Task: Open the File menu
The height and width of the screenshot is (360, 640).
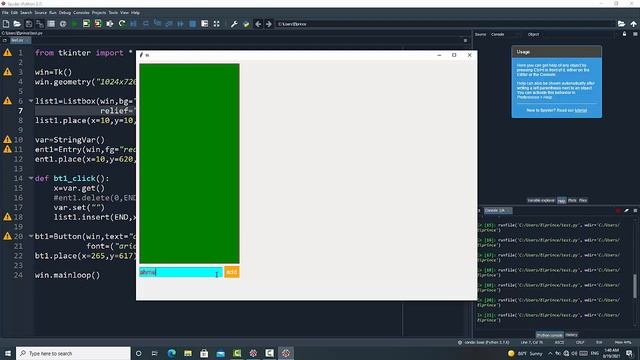Action: tap(5, 13)
